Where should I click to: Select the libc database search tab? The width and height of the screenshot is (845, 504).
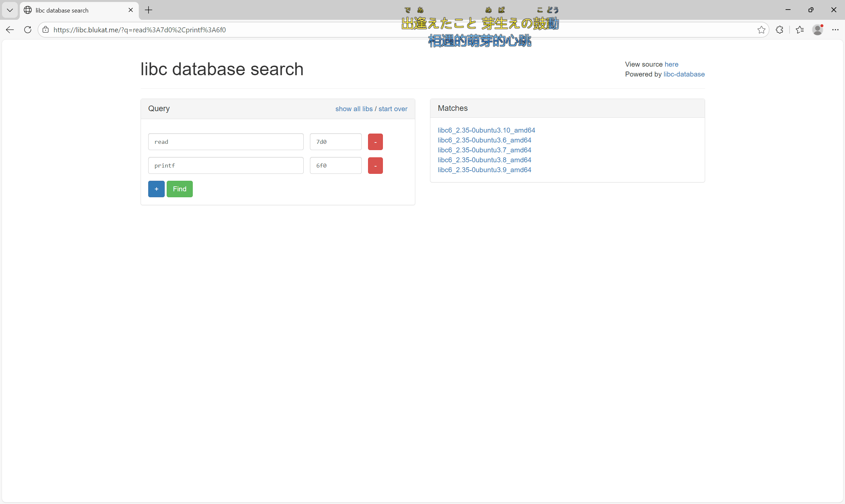point(75,10)
